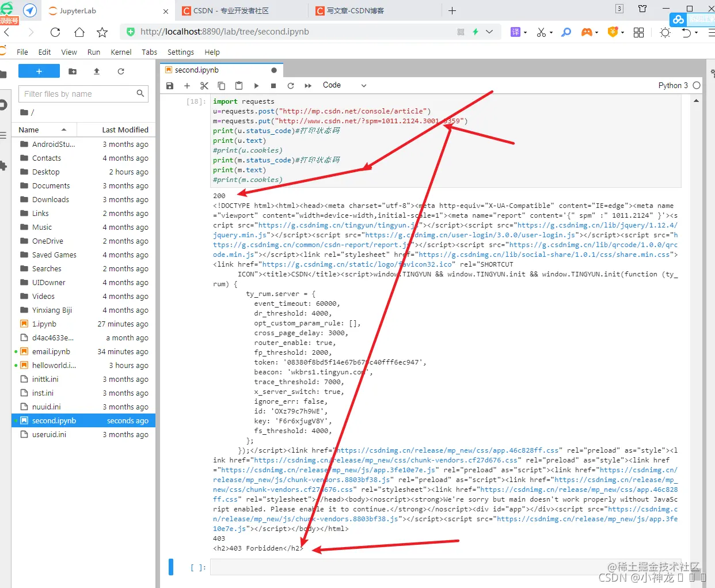Switch to the CSDN developer community tab
Image resolution: width=715 pixels, height=588 pixels.
coord(242,11)
